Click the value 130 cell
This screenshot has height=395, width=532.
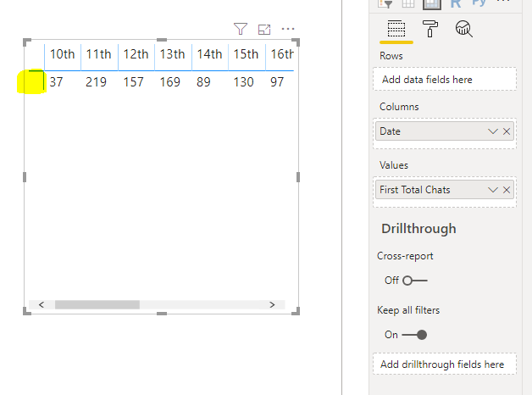coord(244,82)
